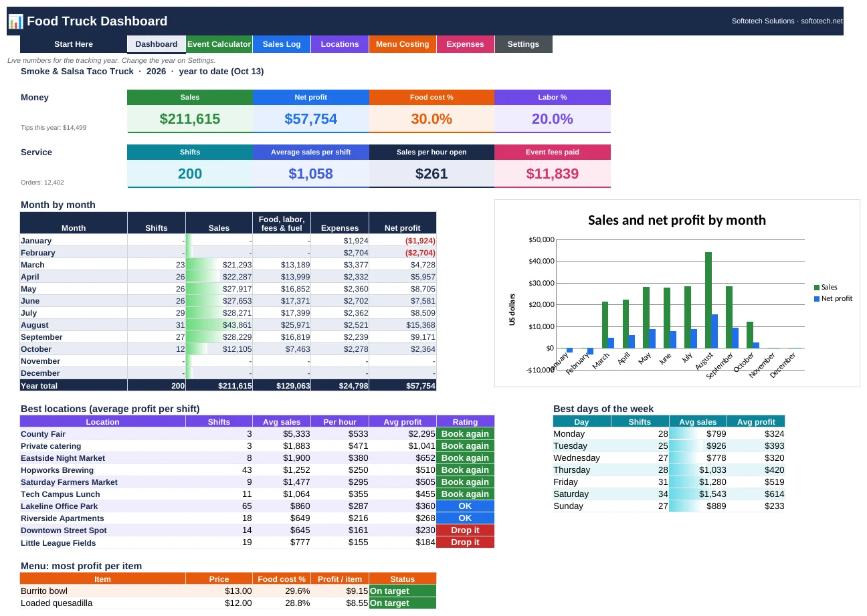Click the $1,543 Saturday average sales cell
The width and height of the screenshot is (867, 616).
click(698, 494)
